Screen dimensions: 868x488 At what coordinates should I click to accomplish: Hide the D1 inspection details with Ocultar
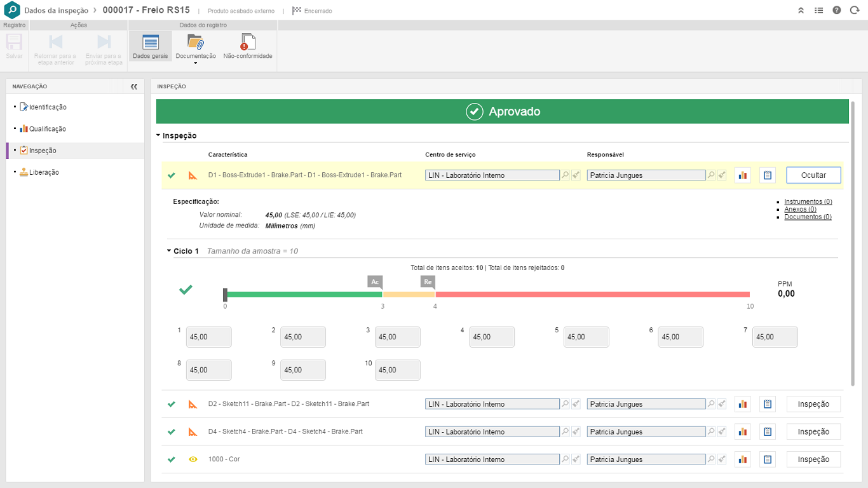[x=813, y=175]
